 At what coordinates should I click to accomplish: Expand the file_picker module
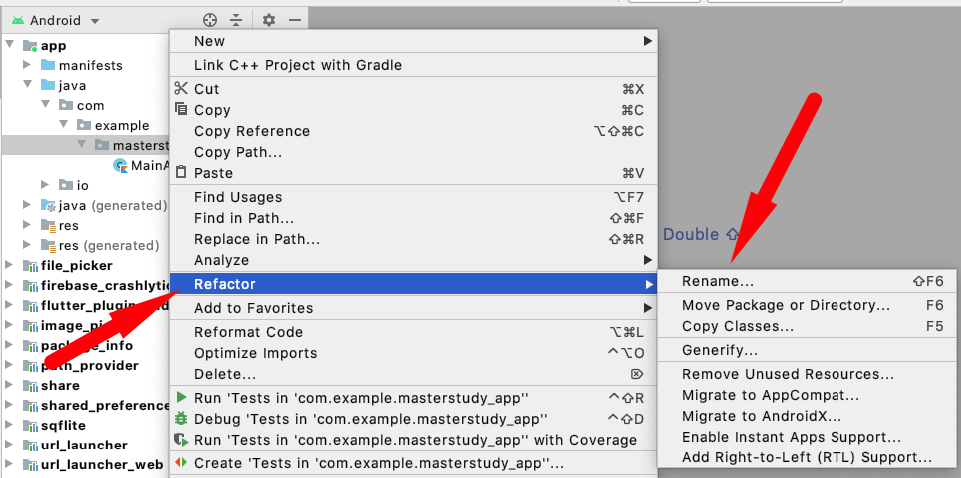point(10,266)
